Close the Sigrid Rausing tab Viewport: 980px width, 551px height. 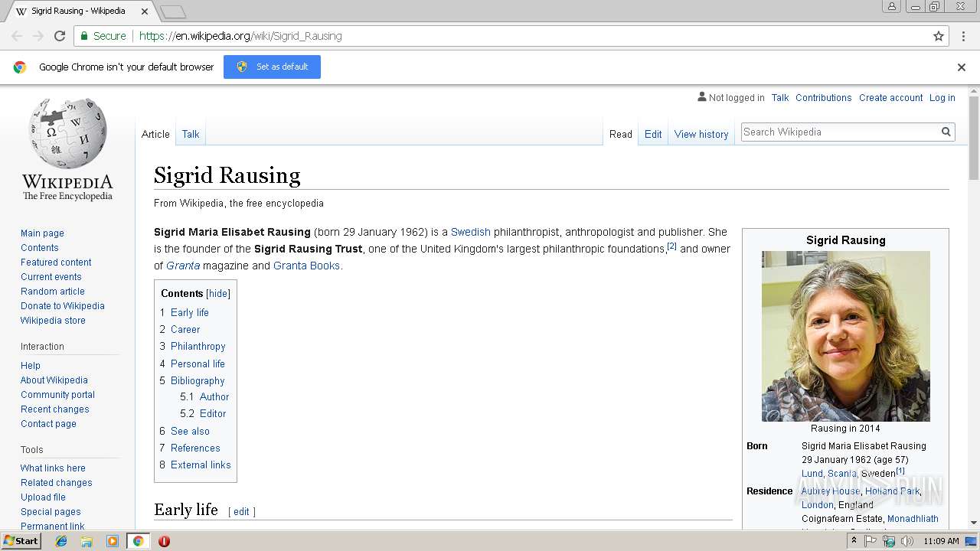(x=145, y=11)
